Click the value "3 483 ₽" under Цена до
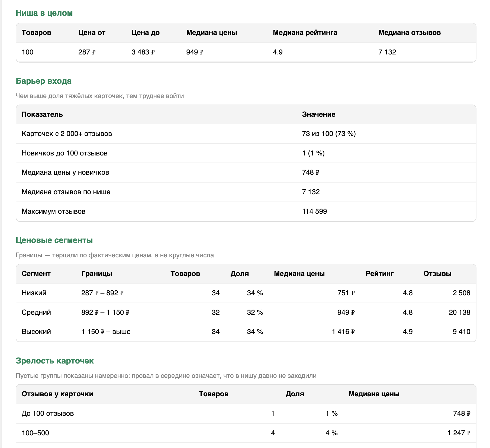 143,52
